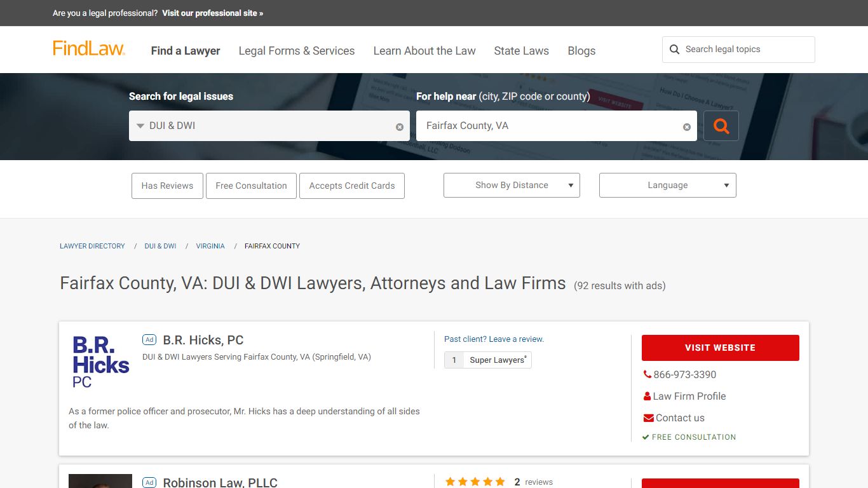Click the B.R. Hicks PC logo

pyautogui.click(x=100, y=362)
